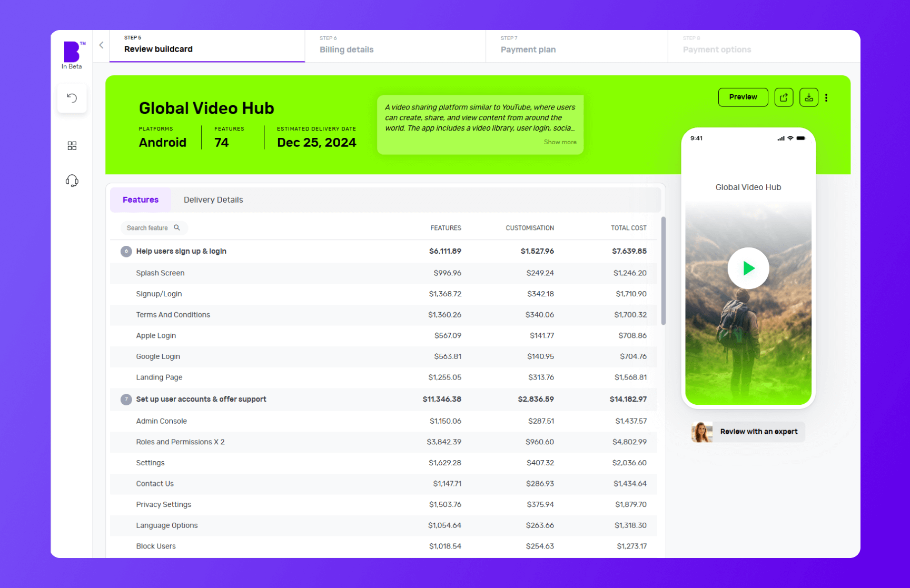Click total cost $14,182.97
This screenshot has height=588, width=910.
click(x=628, y=400)
